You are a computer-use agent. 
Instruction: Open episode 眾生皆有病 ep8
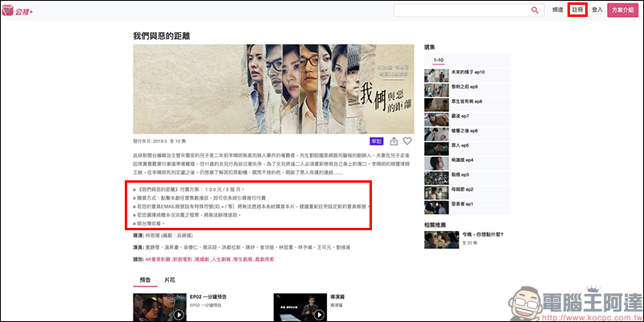pyautogui.click(x=468, y=105)
